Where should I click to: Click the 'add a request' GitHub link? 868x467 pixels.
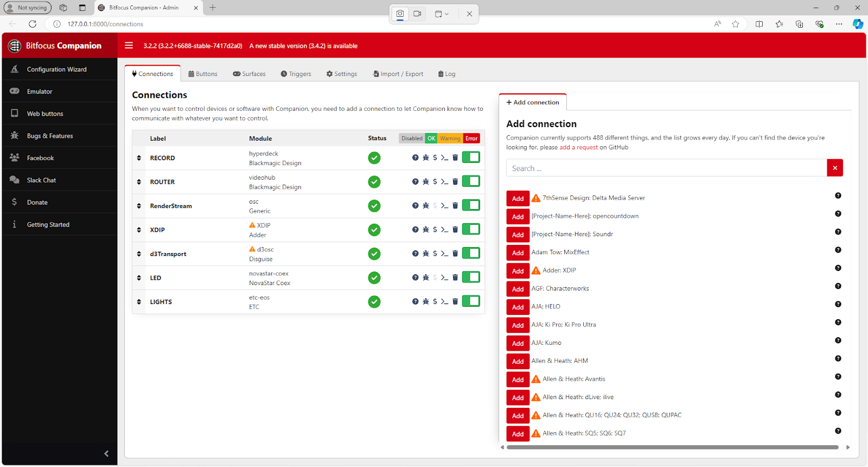579,147
